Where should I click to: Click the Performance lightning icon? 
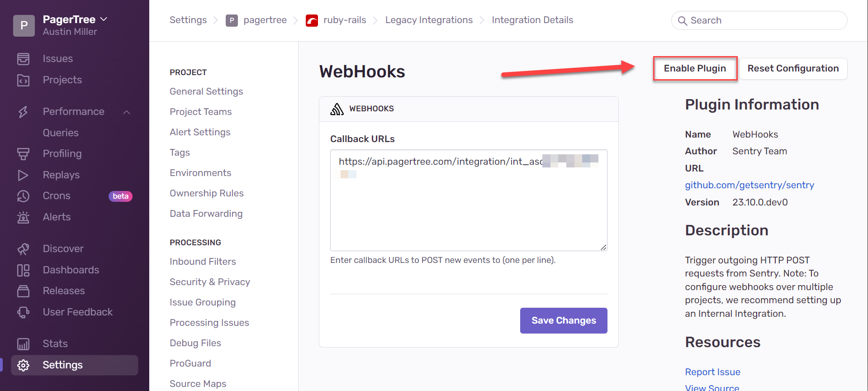pyautogui.click(x=23, y=112)
